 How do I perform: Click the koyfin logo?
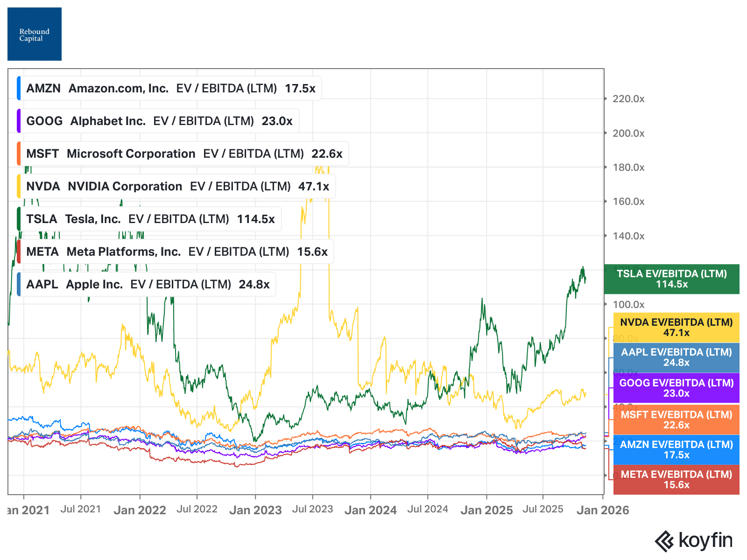click(x=694, y=541)
